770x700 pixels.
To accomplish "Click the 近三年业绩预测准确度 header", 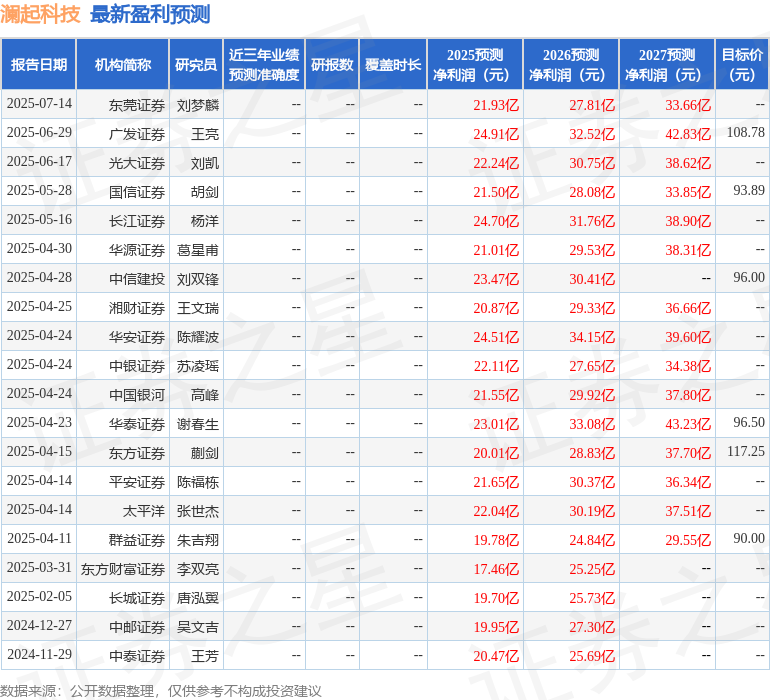I will 264,65.
